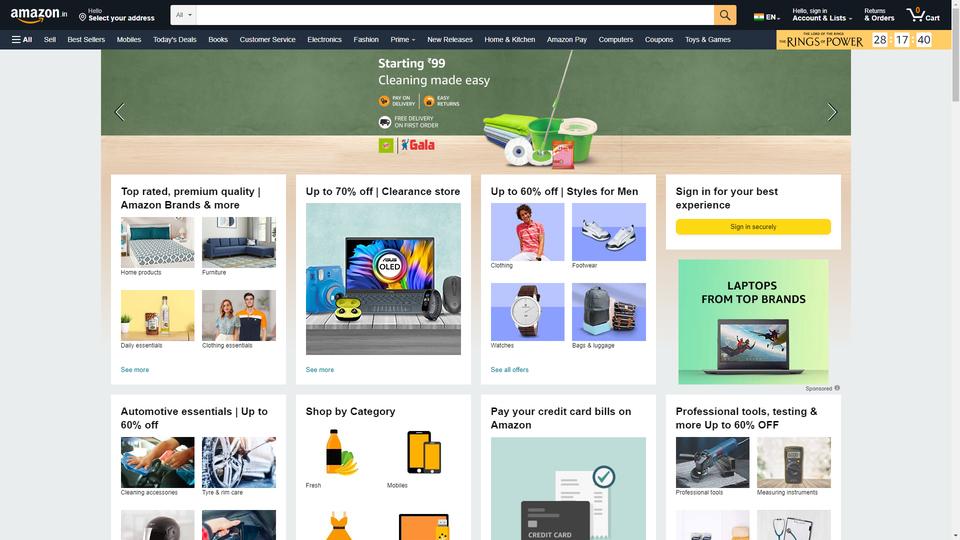Open the search category All dropdown
Screen dimensions: 960x540
[183, 15]
